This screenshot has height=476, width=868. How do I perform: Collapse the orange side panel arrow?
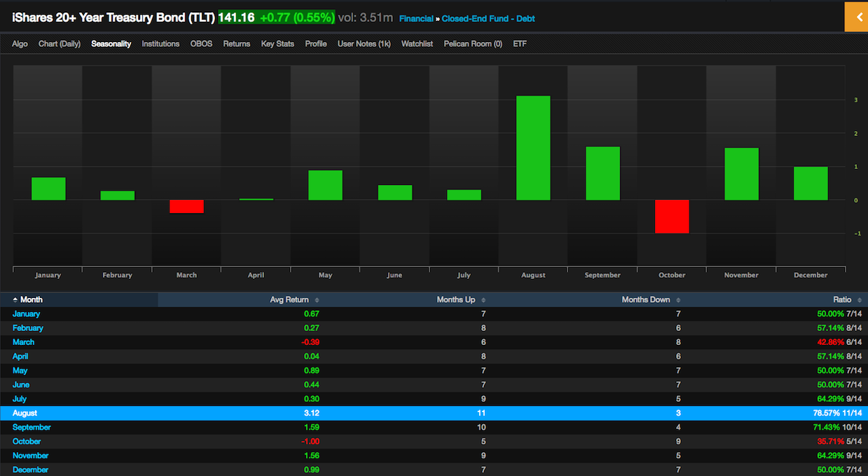point(856,17)
